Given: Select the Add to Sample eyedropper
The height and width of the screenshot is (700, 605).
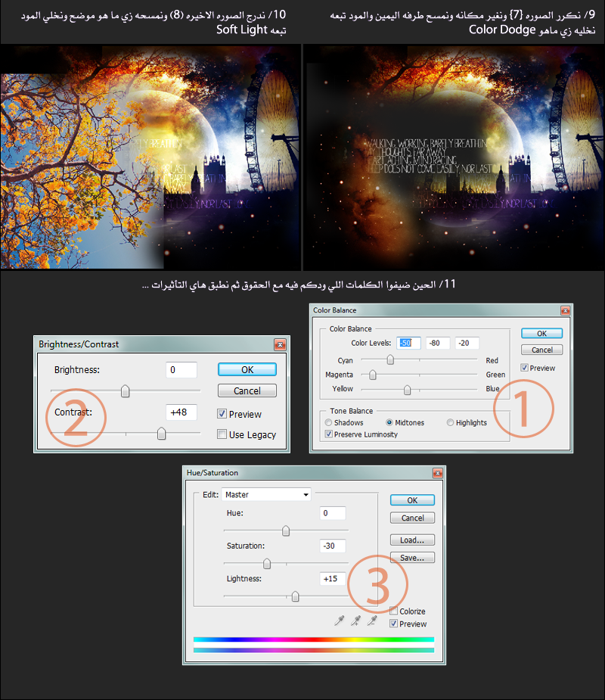Looking at the screenshot, I should [x=355, y=621].
